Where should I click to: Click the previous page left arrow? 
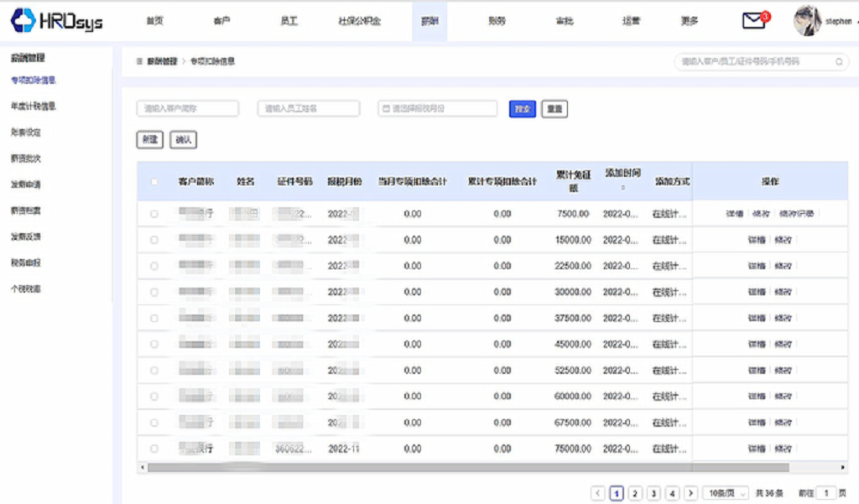(x=598, y=493)
